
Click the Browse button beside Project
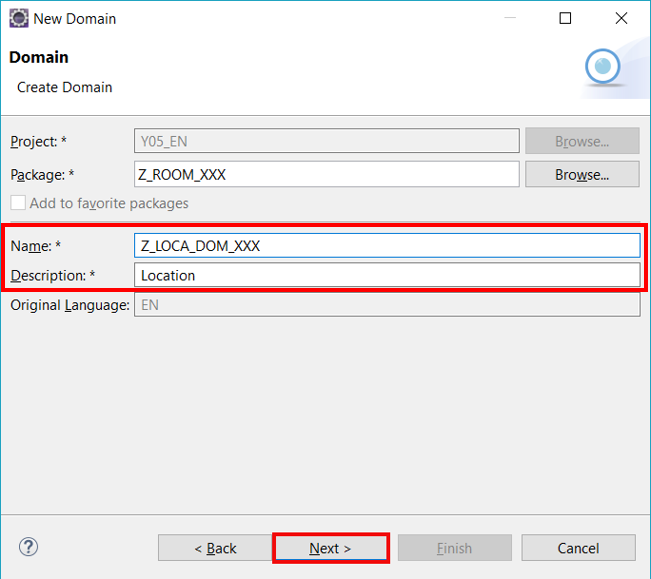[582, 141]
